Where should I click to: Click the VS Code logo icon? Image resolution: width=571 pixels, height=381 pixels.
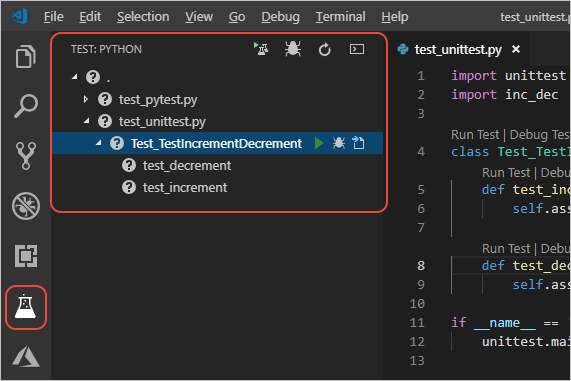(19, 16)
